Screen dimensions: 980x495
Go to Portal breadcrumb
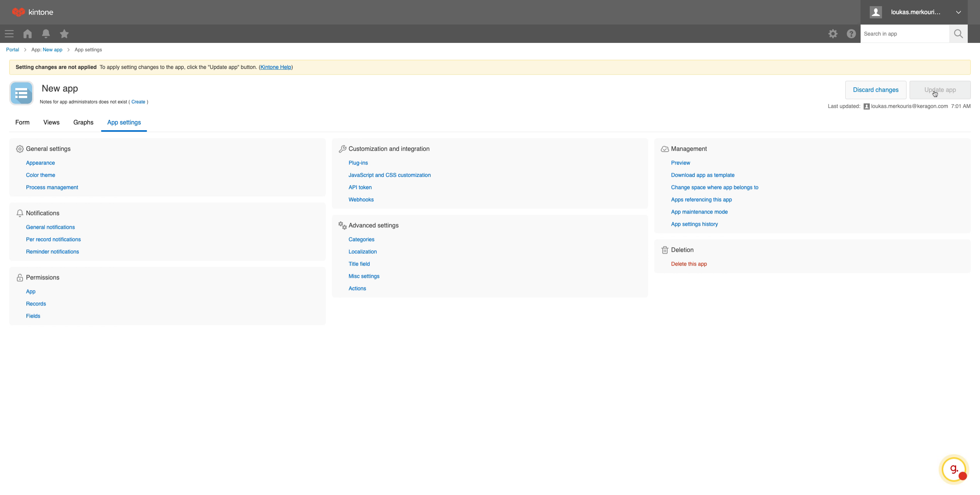point(13,50)
